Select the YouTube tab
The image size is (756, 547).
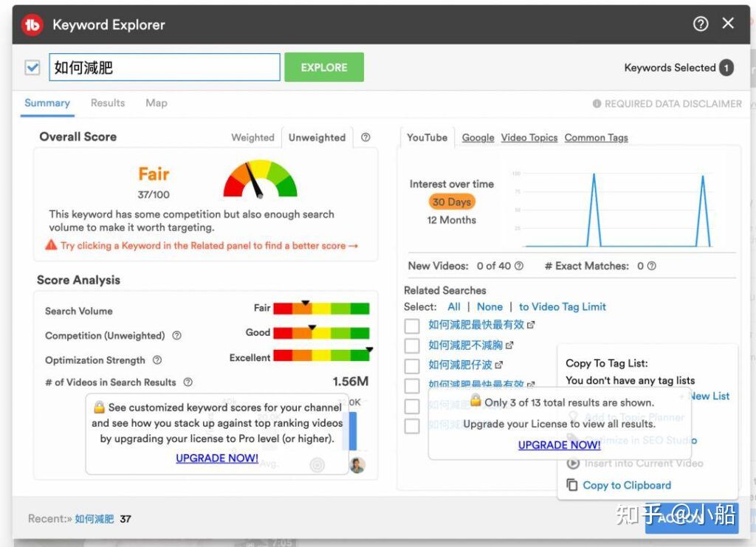427,138
